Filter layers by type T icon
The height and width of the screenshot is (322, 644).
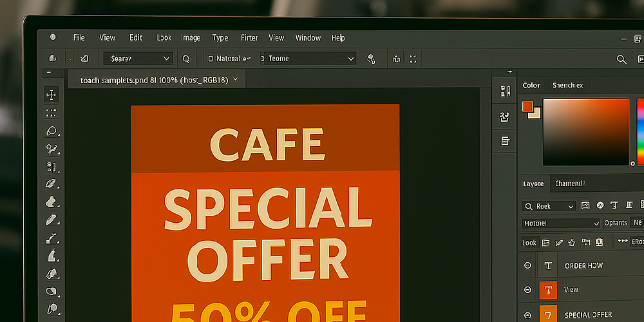614,205
